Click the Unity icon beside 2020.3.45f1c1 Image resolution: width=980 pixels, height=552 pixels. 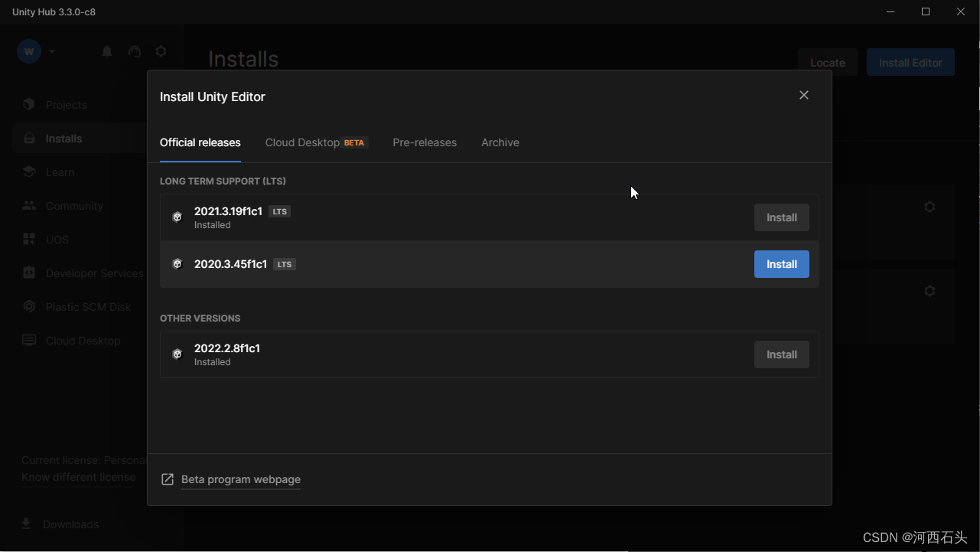pos(177,264)
